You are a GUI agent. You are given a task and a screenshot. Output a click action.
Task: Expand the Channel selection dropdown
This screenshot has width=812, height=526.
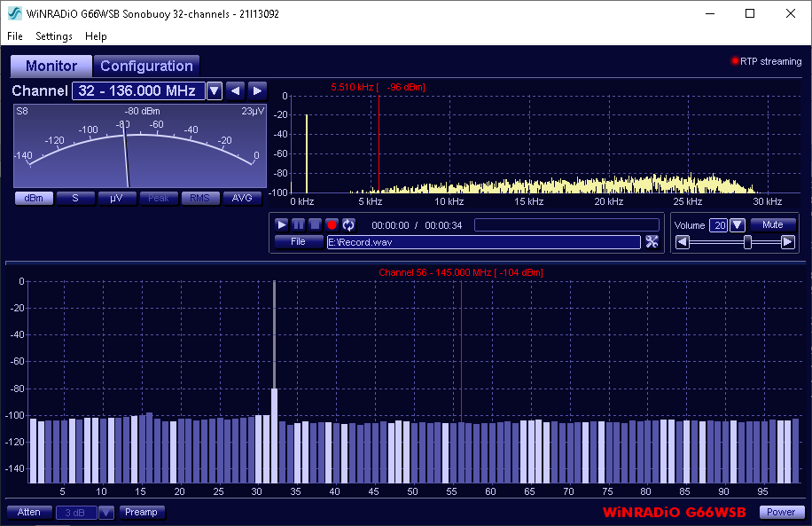[214, 90]
